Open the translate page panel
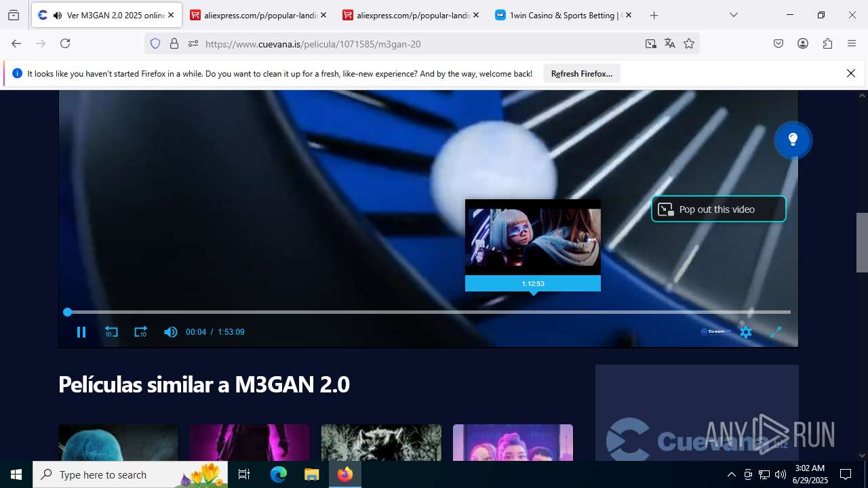Viewport: 868px width, 488px height. point(670,43)
